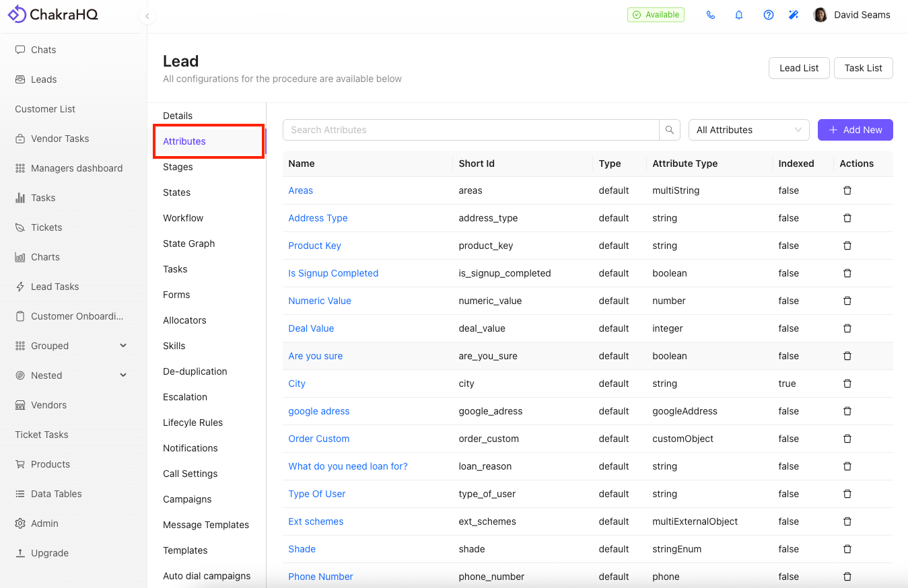Click the Search Attributes input field
The height and width of the screenshot is (588, 908).
click(471, 130)
